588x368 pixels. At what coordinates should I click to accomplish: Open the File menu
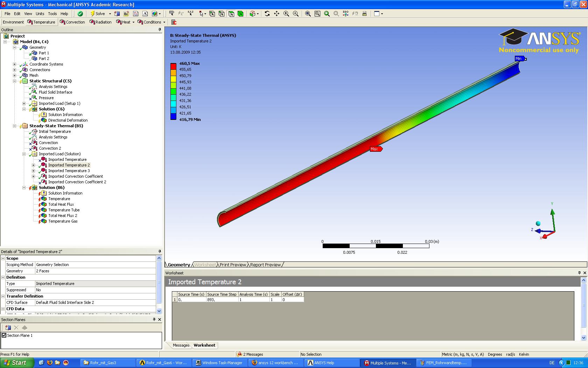[7, 14]
